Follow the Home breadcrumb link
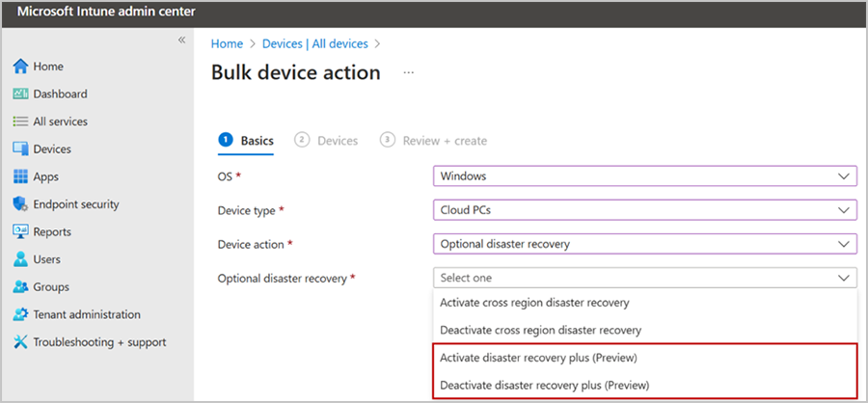 tap(227, 43)
